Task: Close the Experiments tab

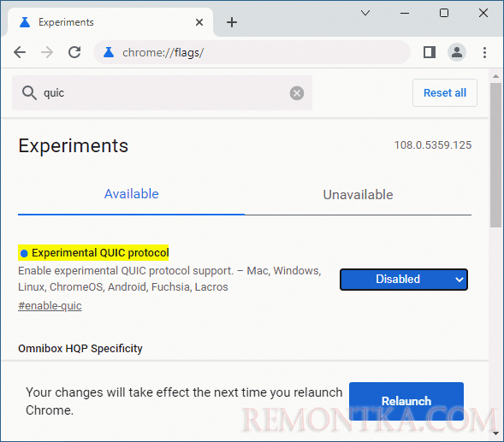Action: pos(199,22)
